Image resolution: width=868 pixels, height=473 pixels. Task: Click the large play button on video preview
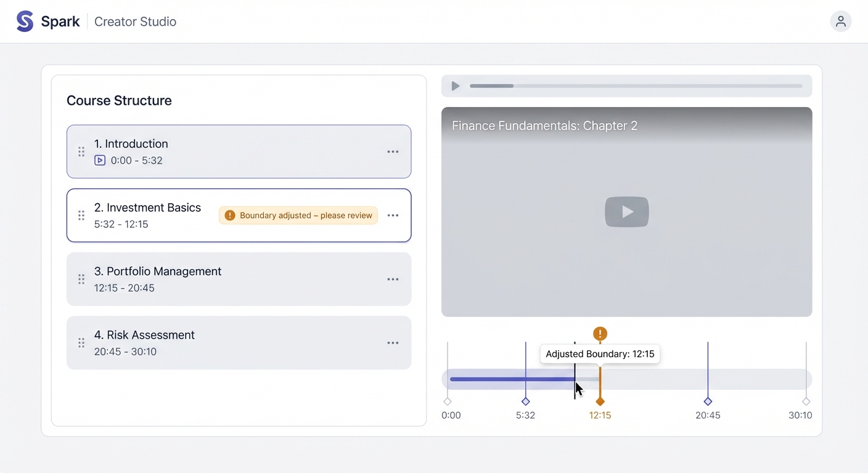pyautogui.click(x=627, y=212)
